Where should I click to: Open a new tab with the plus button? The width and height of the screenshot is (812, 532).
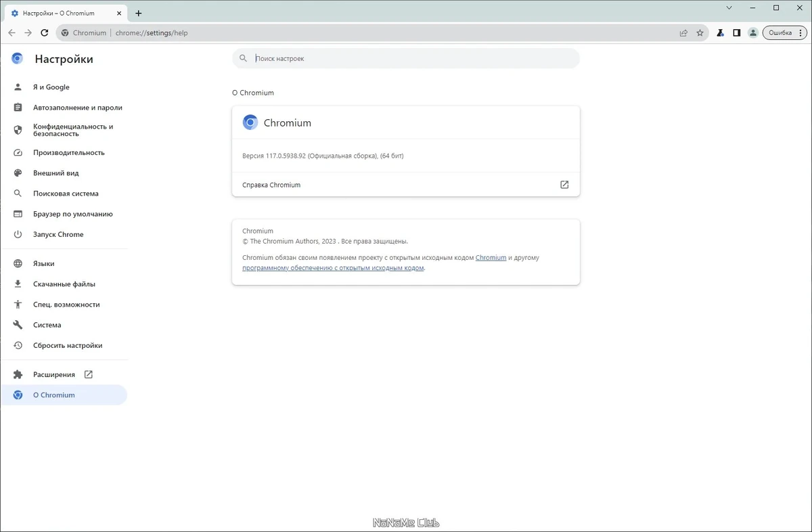(x=139, y=13)
